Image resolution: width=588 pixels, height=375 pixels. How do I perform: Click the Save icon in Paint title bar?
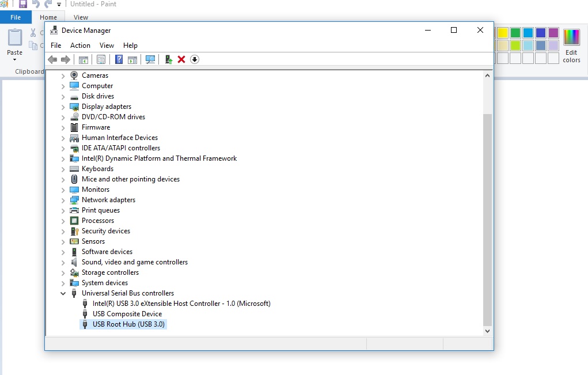23,4
